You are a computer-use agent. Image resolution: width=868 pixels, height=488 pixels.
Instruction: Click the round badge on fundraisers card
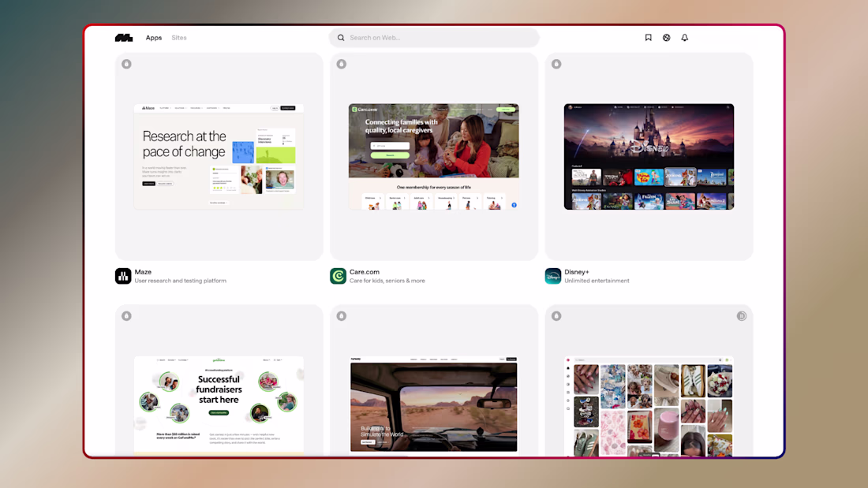point(127,316)
